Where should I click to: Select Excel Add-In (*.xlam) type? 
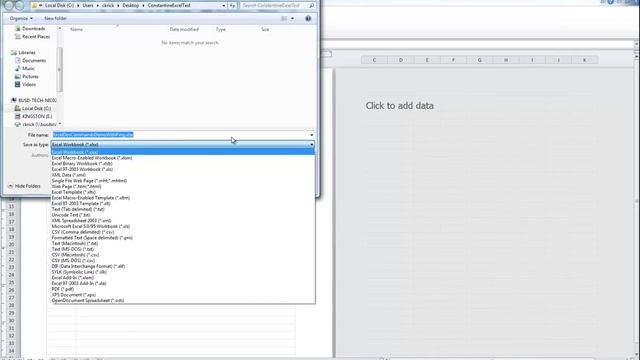182,278
